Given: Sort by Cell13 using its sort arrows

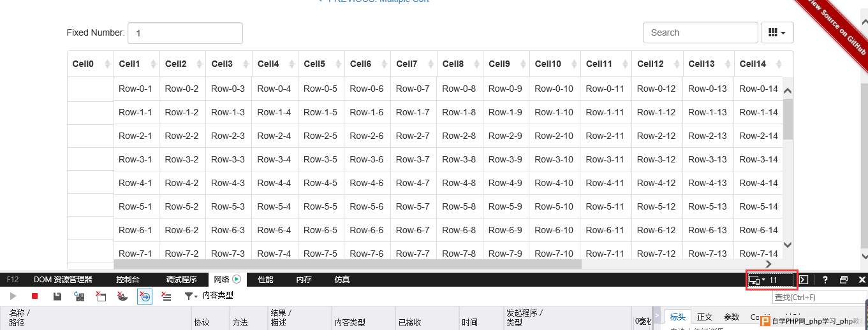Looking at the screenshot, I should click(727, 64).
